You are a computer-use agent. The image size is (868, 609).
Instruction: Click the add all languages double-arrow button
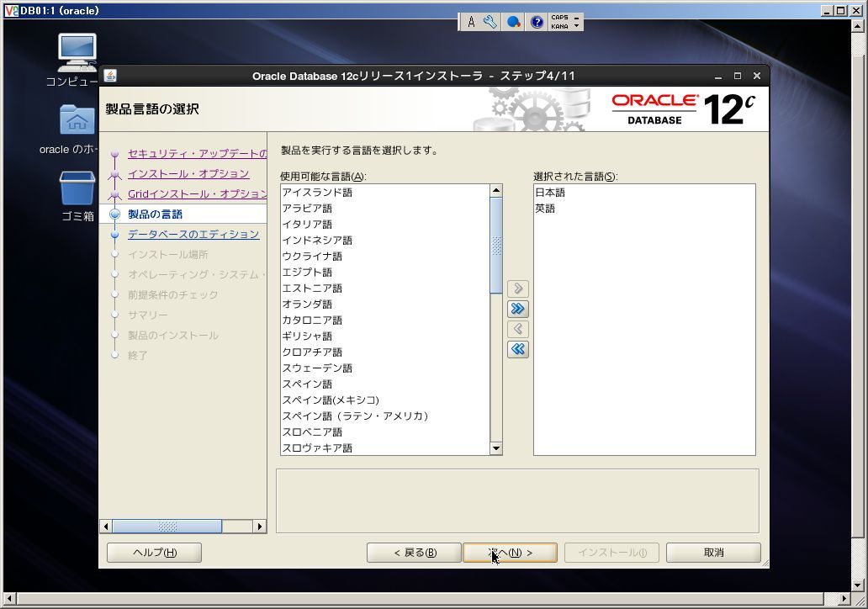[517, 309]
